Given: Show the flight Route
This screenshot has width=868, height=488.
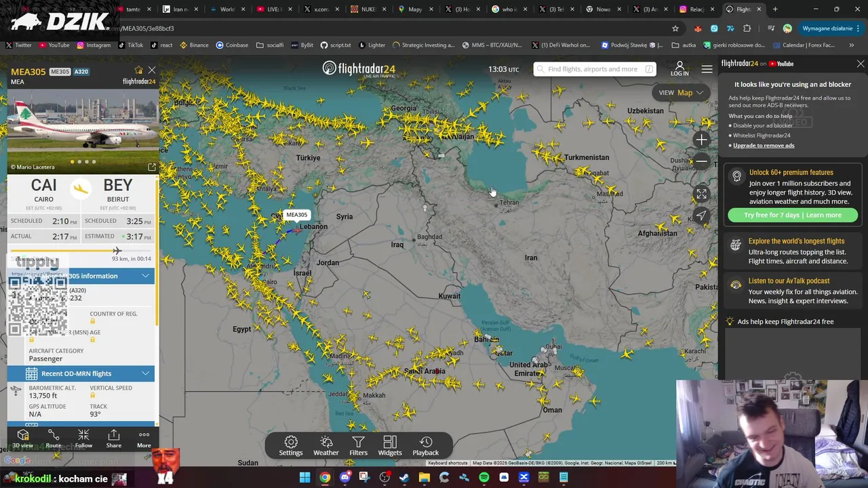Looking at the screenshot, I should (54, 439).
